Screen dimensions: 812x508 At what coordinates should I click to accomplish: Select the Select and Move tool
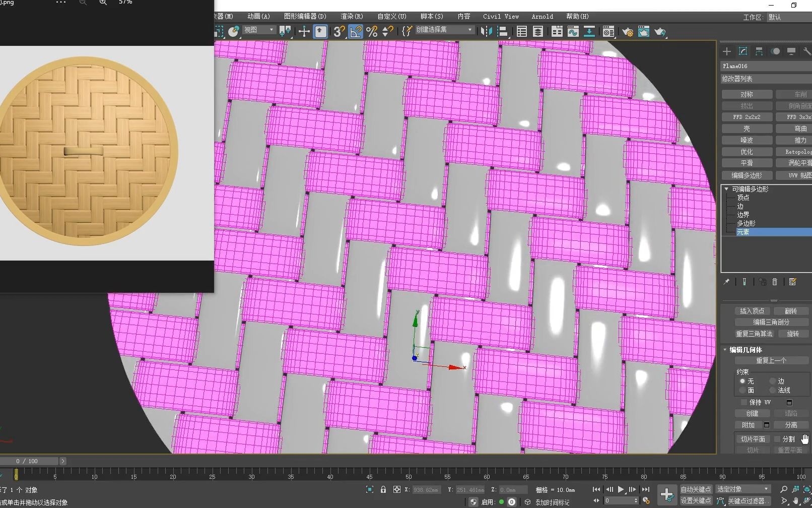(x=304, y=31)
